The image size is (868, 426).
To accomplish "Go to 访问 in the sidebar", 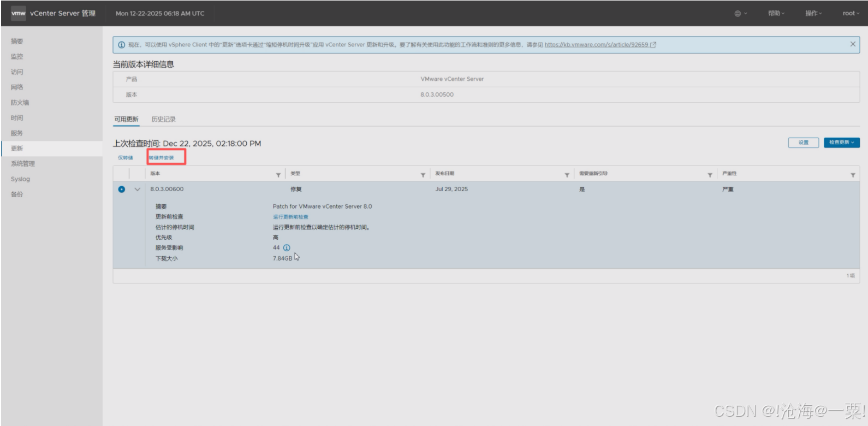I will (17, 72).
